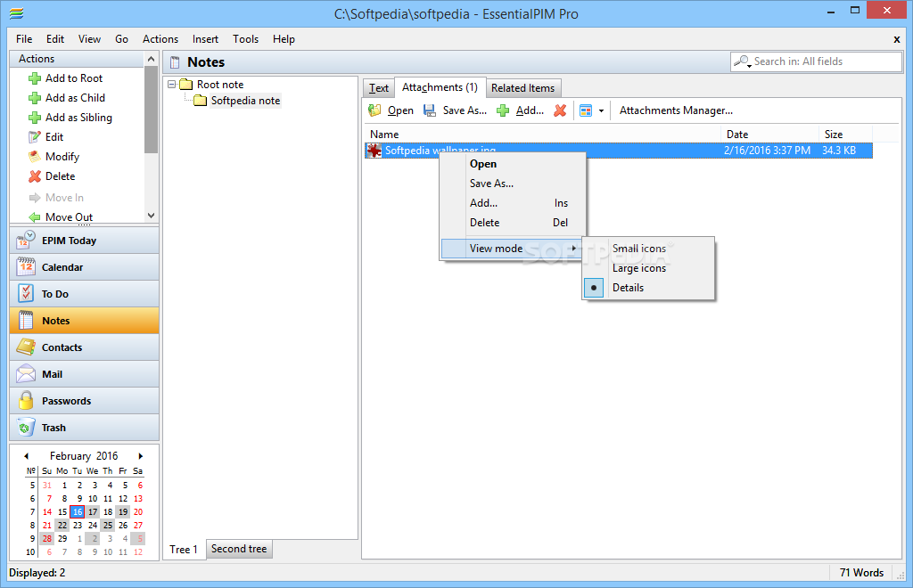913x588 pixels.
Task: Click the To Do checklist icon
Action: coord(26,294)
